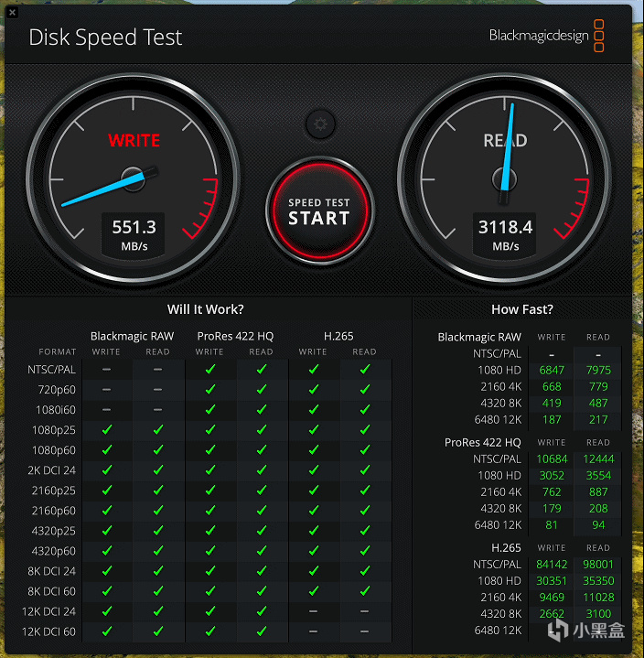
Task: Click the 4320p25 format row label
Action: click(54, 531)
